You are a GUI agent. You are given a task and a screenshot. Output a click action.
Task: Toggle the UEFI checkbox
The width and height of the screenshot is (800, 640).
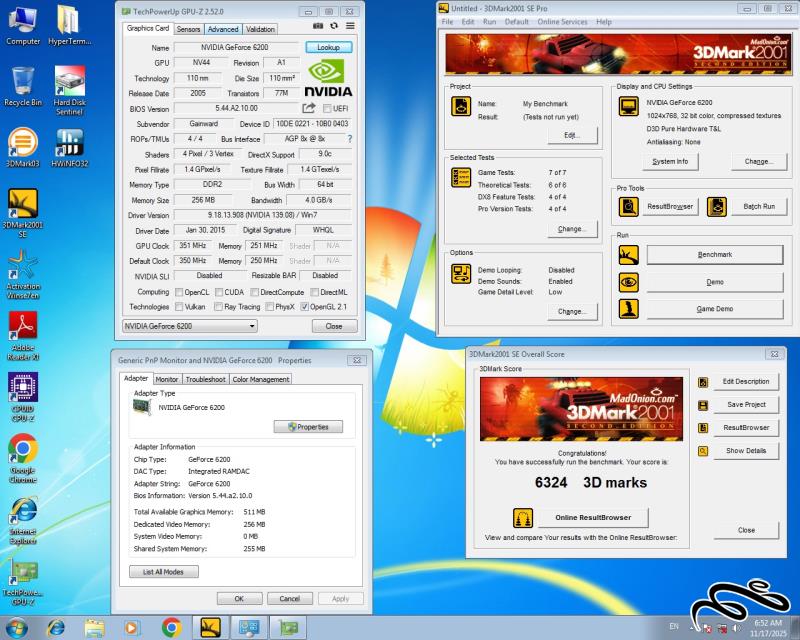pos(326,109)
